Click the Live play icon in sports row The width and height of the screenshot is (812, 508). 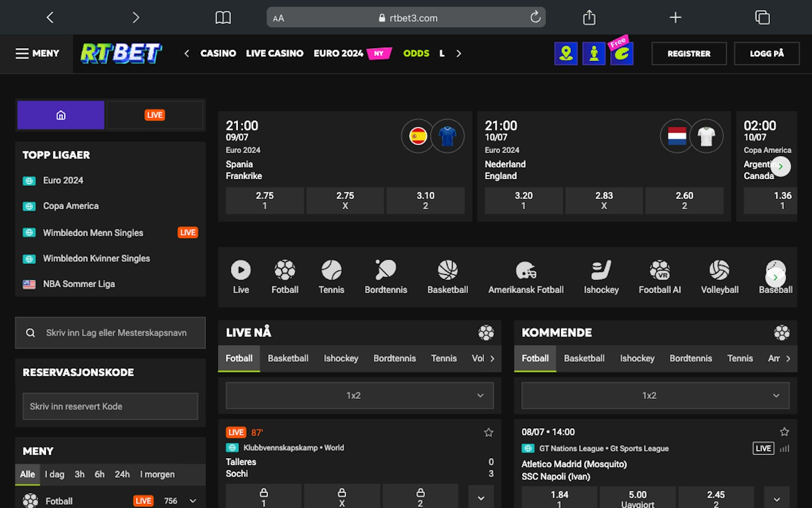[241, 270]
